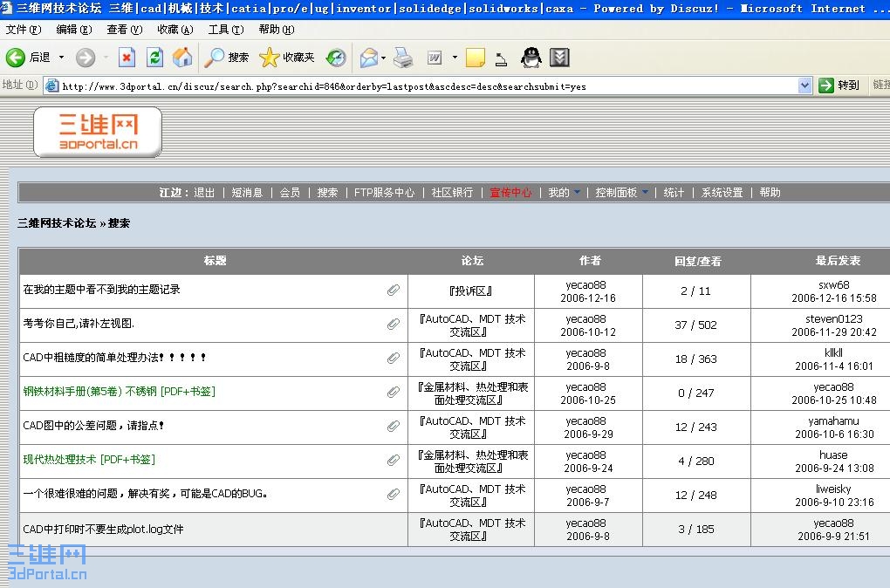The width and height of the screenshot is (890, 588).
Task: Open the 『投诉区』 forum link
Action: point(470,291)
